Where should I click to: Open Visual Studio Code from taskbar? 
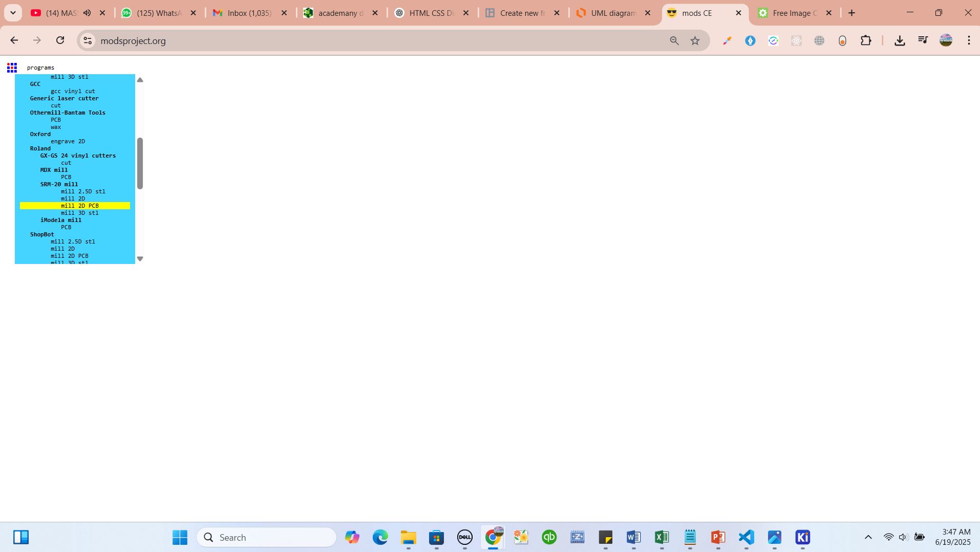click(746, 537)
